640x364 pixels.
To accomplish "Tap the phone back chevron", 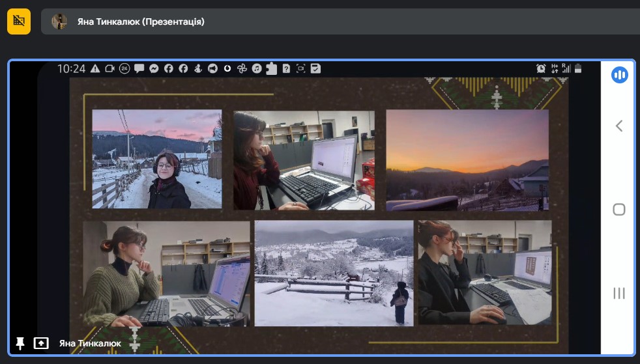I will (x=618, y=126).
